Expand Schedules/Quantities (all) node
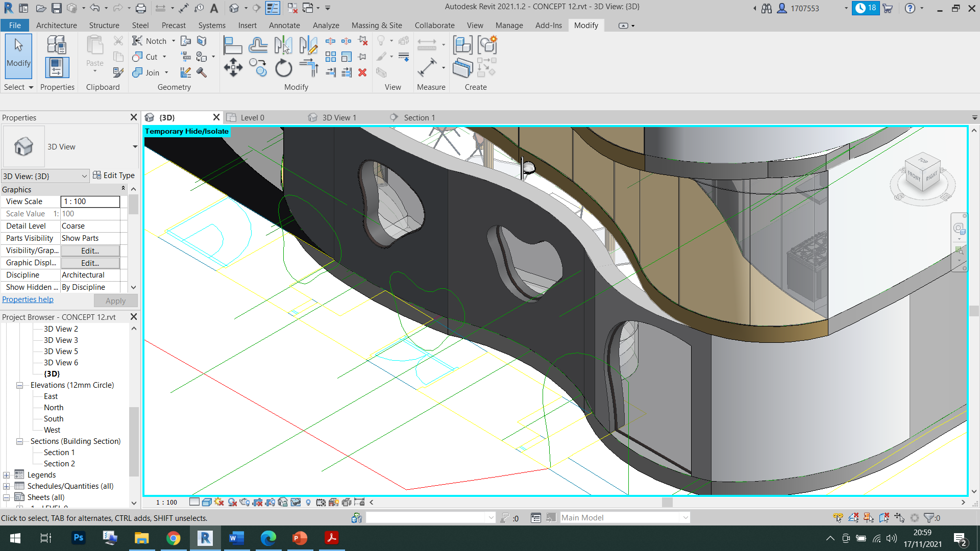This screenshot has height=551, width=980. 6,486
